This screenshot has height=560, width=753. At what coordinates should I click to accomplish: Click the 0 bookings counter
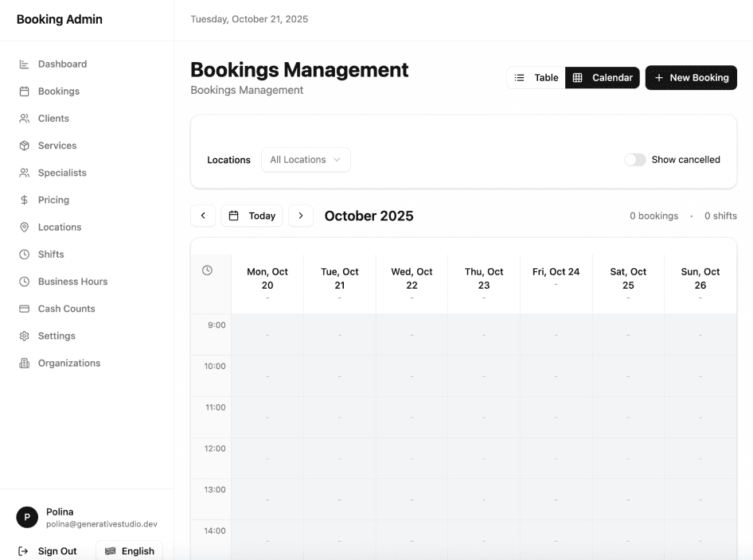point(654,216)
